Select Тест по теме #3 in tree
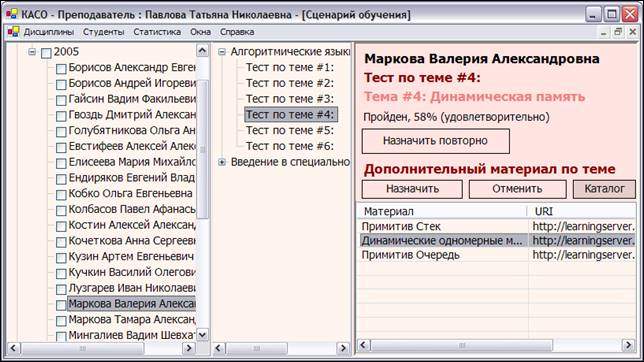This screenshot has height=362, width=644. click(290, 99)
